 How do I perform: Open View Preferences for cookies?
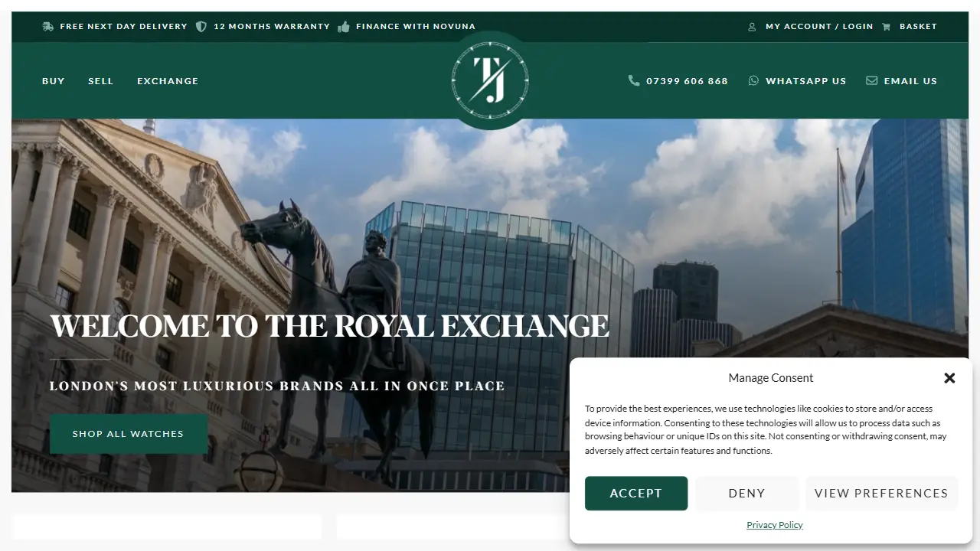881,494
